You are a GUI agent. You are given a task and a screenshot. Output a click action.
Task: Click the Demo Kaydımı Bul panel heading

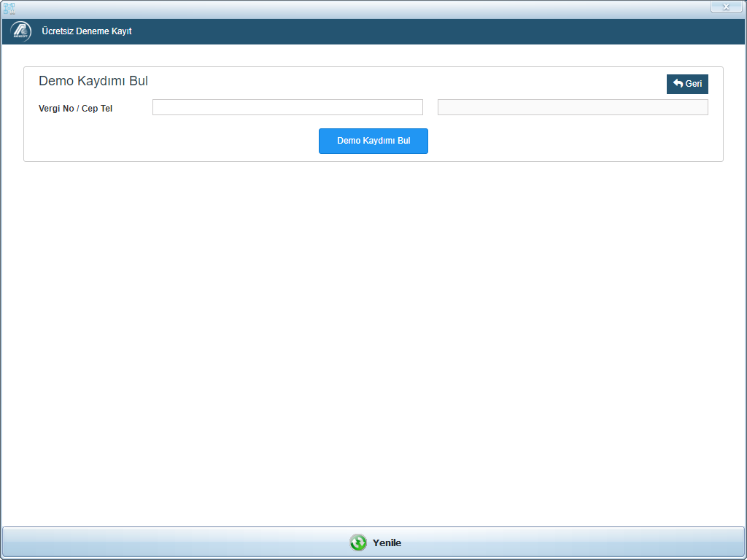coord(93,81)
